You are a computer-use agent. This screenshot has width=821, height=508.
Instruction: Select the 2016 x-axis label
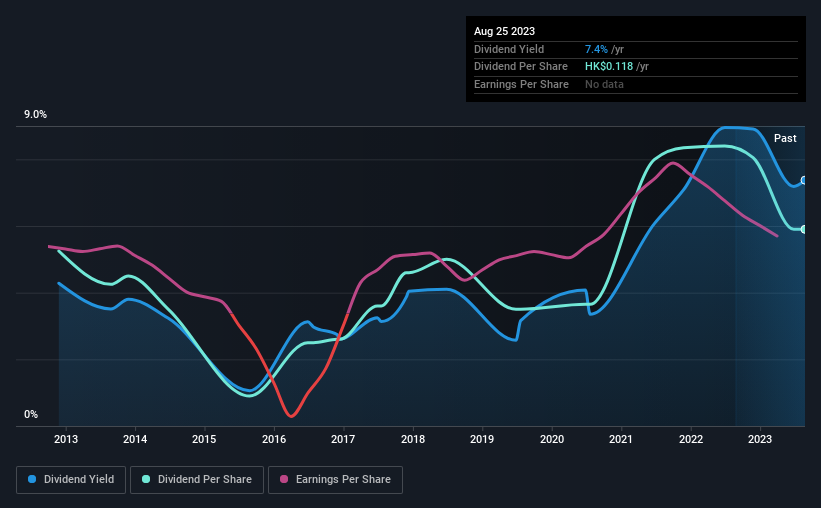[x=274, y=439]
